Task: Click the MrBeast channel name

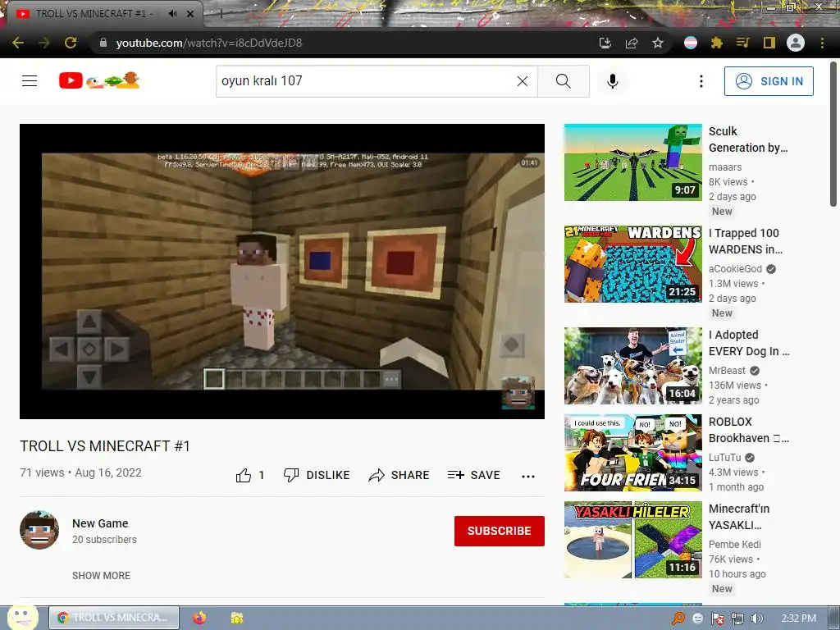Action: (727, 371)
